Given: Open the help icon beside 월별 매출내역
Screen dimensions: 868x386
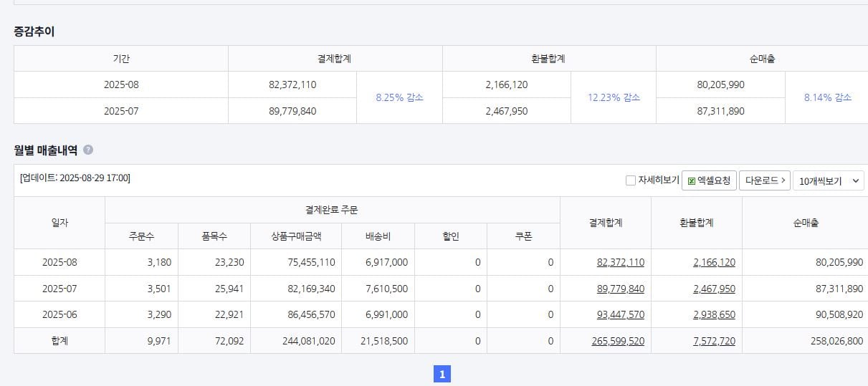Looking at the screenshot, I should click(88, 150).
